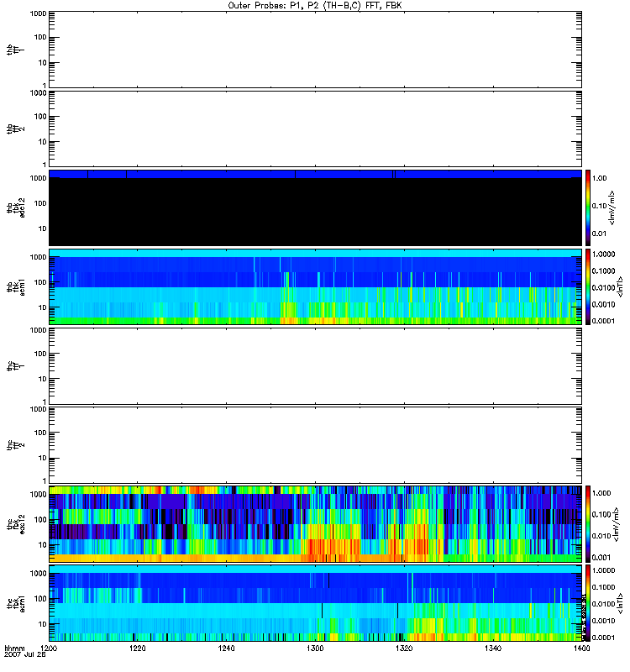
Task: Click the thc scm1 nT color bar
Action: click(x=589, y=602)
